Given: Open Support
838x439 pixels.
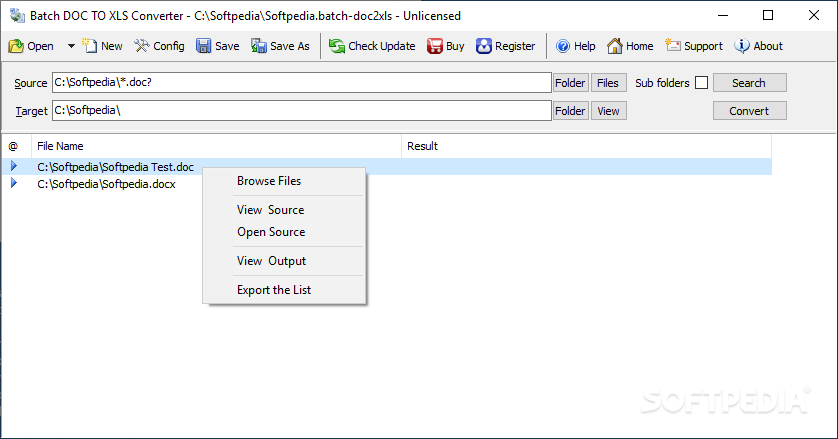Looking at the screenshot, I should [694, 46].
